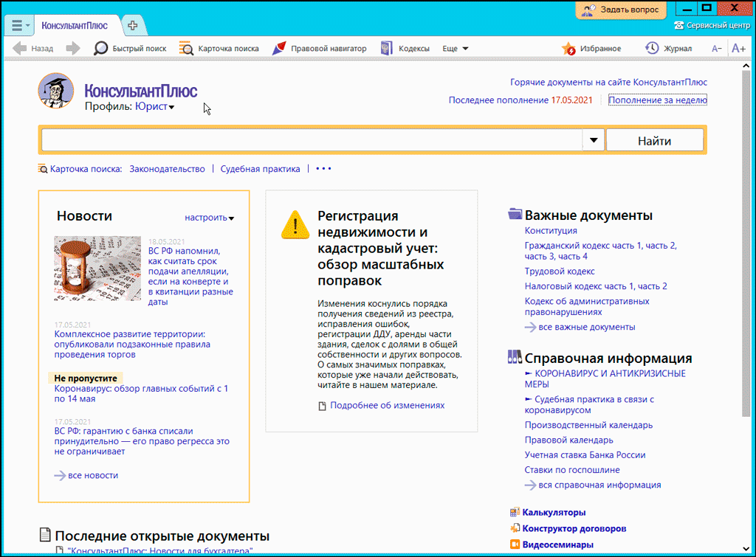Open Судебная практика search card link
Image resolution: width=756 pixels, height=557 pixels.
tap(260, 169)
